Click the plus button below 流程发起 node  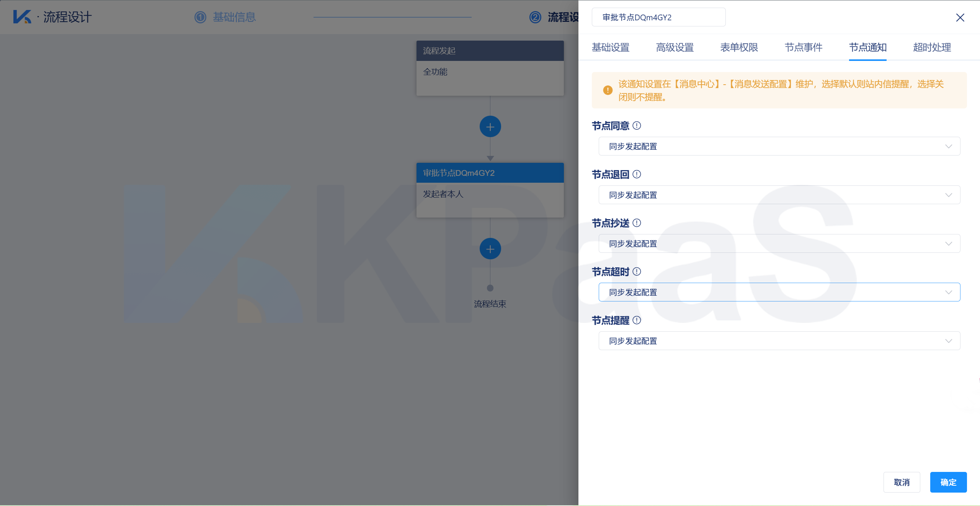490,127
